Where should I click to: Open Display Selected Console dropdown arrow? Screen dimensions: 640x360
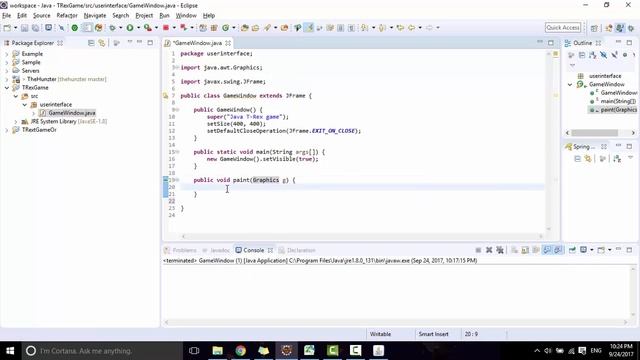[591, 250]
